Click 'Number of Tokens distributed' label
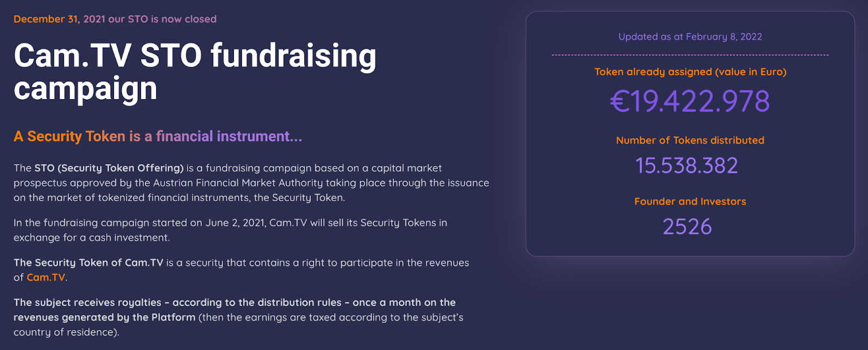Screen dimensions: 868x350 [x=690, y=140]
